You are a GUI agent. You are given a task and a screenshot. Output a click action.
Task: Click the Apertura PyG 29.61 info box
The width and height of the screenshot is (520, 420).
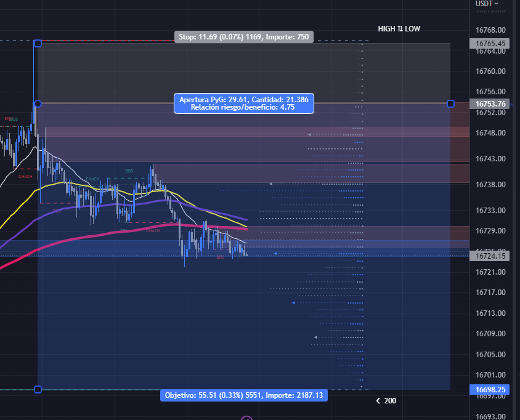tap(244, 103)
